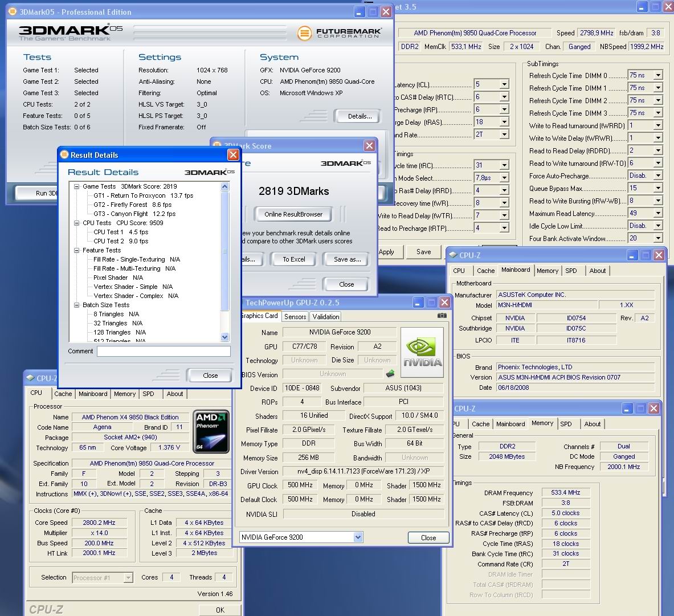Image resolution: width=674 pixels, height=616 pixels.
Task: Click the Close button in GPU-Z
Action: [428, 538]
